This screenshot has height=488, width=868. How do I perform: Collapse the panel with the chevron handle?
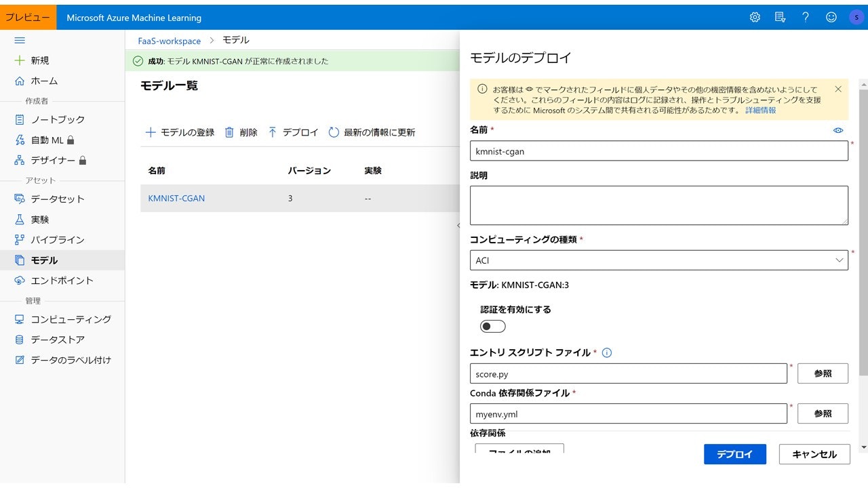[x=458, y=225]
